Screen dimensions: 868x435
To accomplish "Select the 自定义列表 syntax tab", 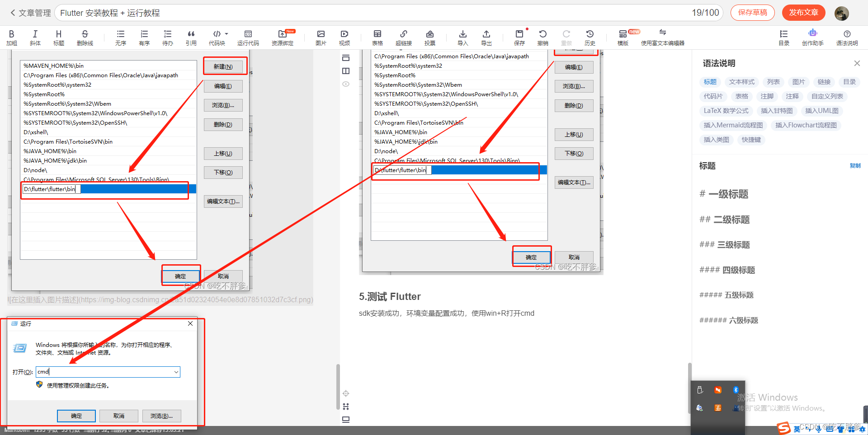I will click(827, 96).
